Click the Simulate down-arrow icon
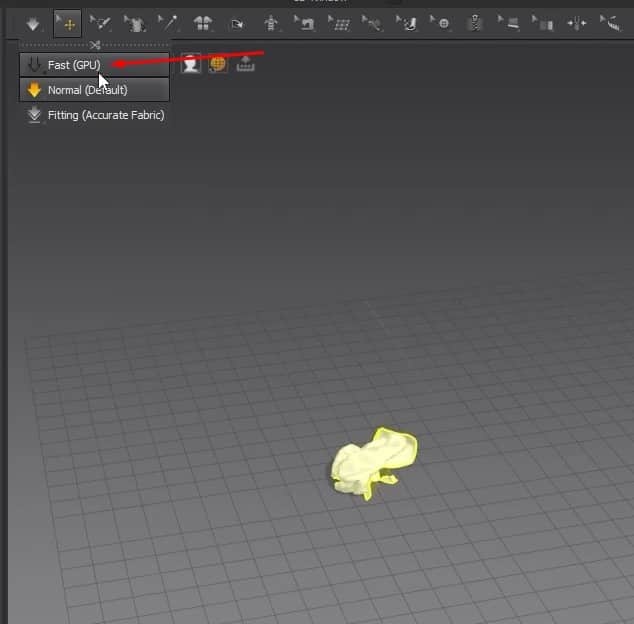Image resolution: width=634 pixels, height=624 pixels. click(33, 23)
